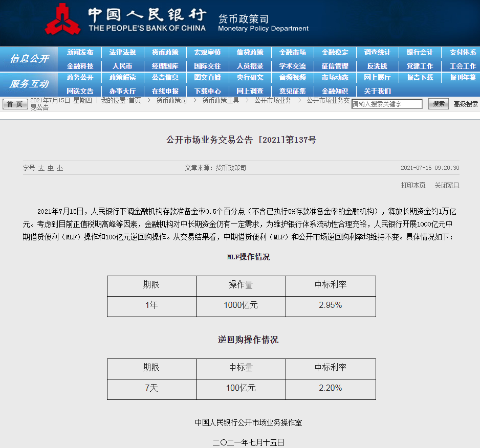Click 打印本页 to print page

coord(413,185)
